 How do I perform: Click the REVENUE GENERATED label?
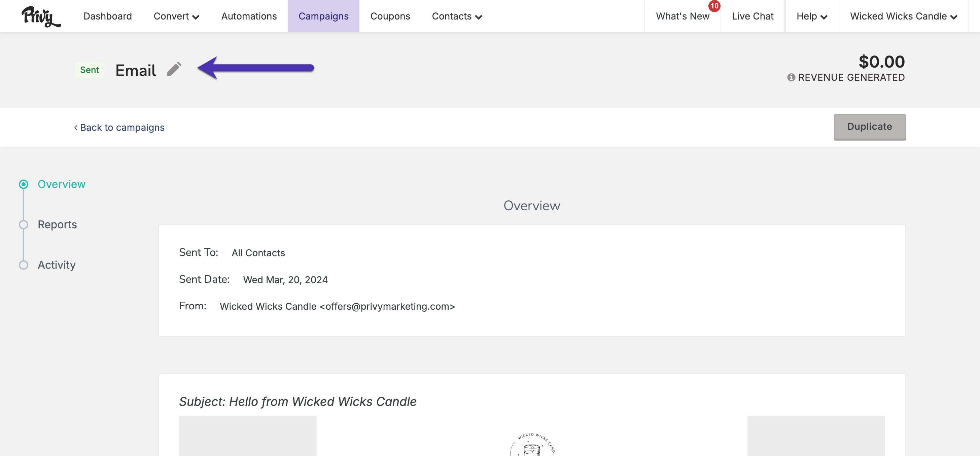(851, 78)
